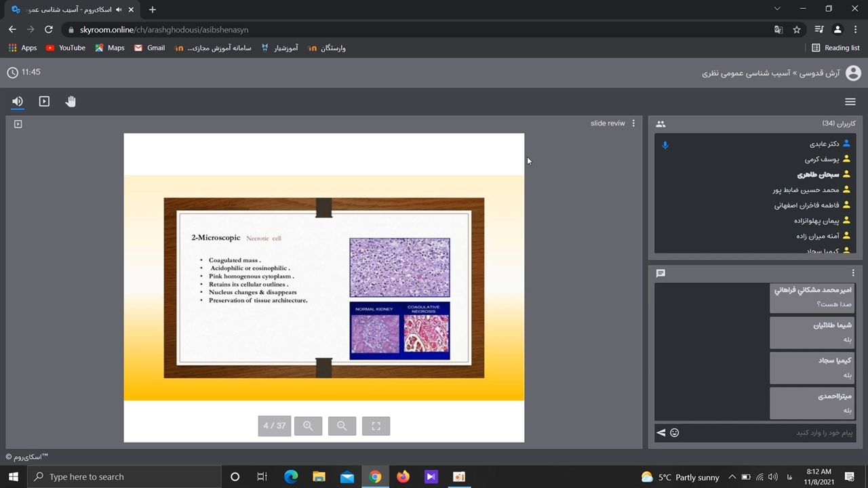
Task: Open Reading list in Chrome
Action: [835, 48]
